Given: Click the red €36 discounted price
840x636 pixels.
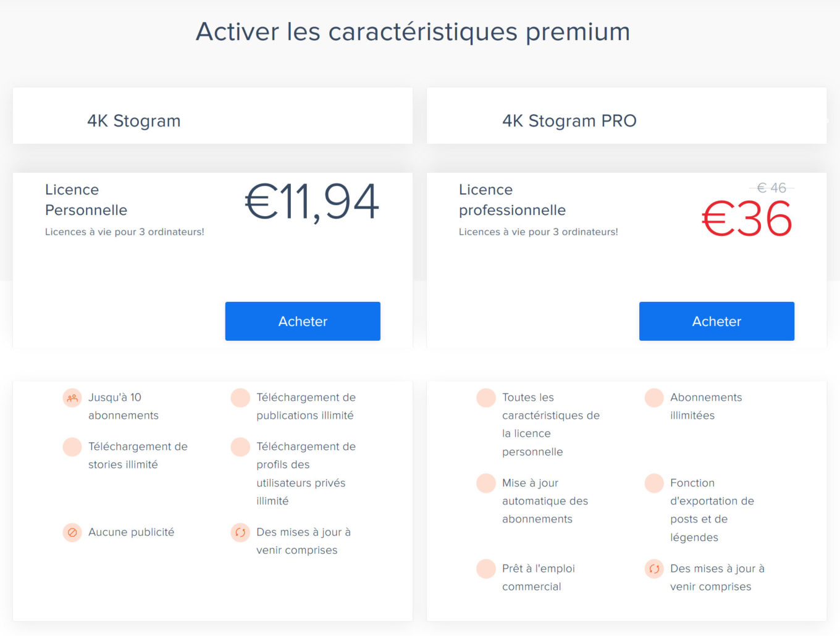Looking at the screenshot, I should 746,217.
